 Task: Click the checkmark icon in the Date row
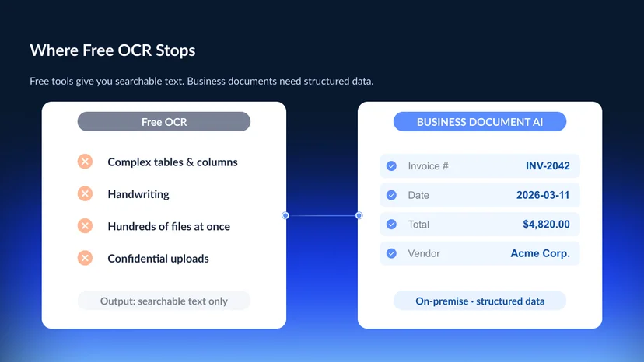click(391, 195)
